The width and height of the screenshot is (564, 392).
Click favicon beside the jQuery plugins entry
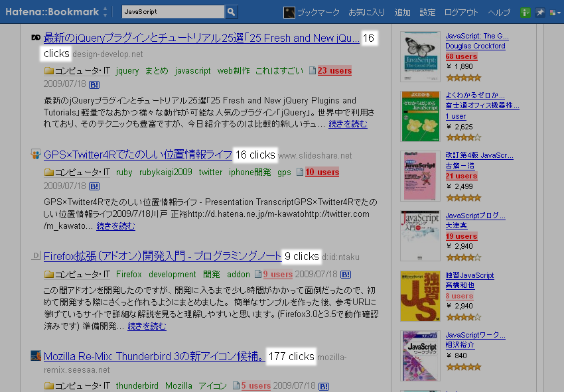point(36,37)
